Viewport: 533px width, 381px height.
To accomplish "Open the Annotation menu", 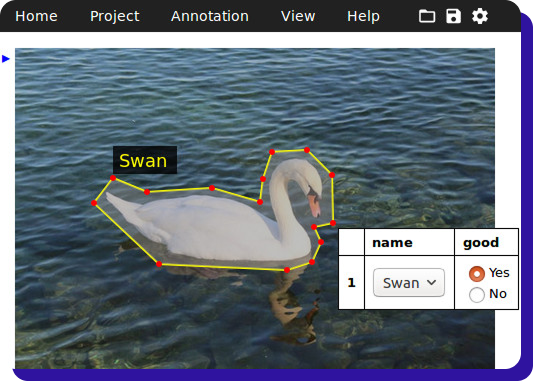I will tap(210, 16).
